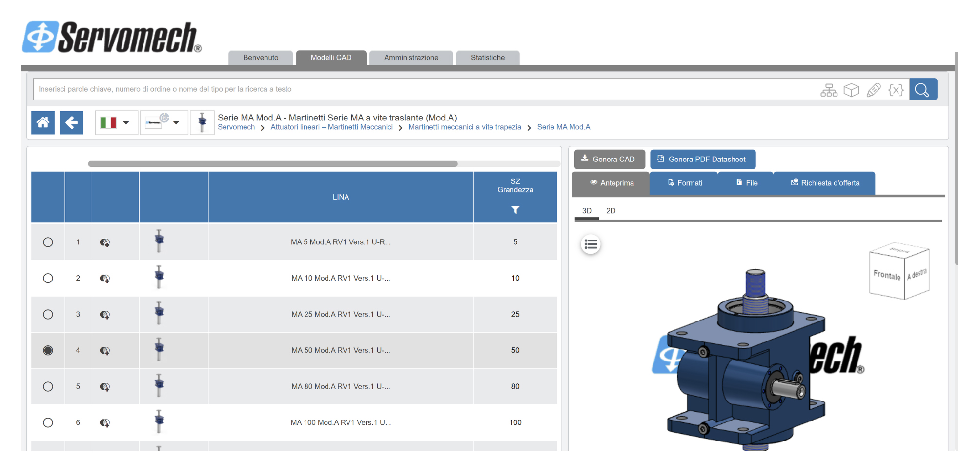Open the Formati tab

[685, 183]
